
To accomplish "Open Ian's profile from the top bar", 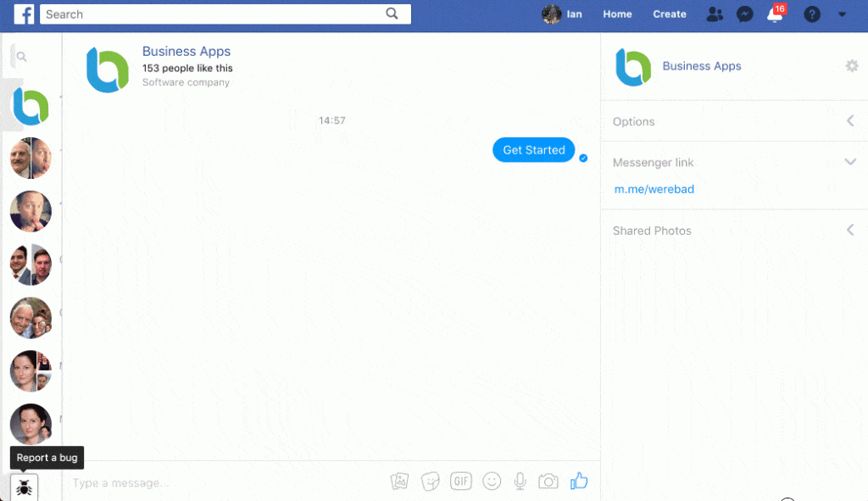I will coord(562,14).
